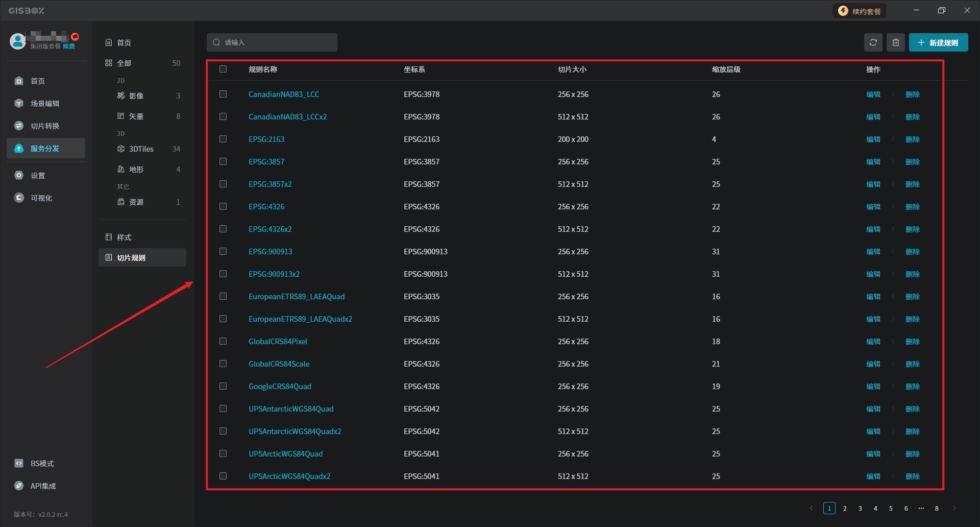Image resolution: width=980 pixels, height=527 pixels.
Task: Open the 可视化 visualization sidebar item
Action: pyautogui.click(x=41, y=198)
